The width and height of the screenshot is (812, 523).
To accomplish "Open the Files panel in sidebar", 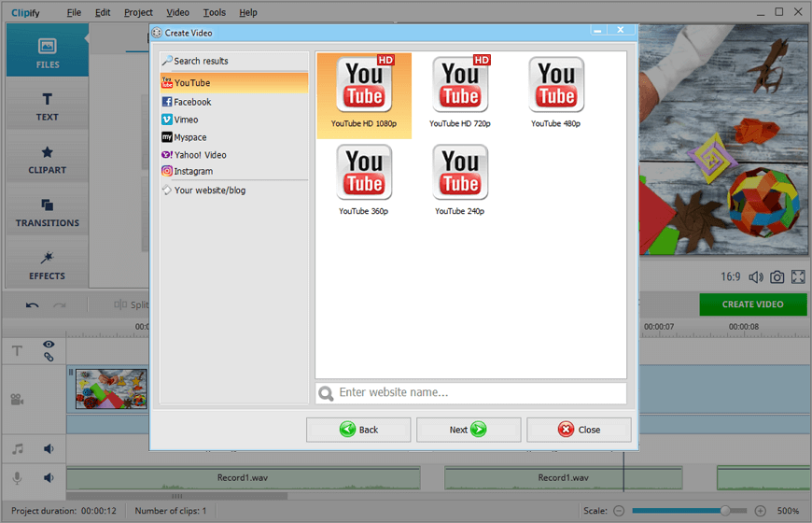I will pos(47,52).
